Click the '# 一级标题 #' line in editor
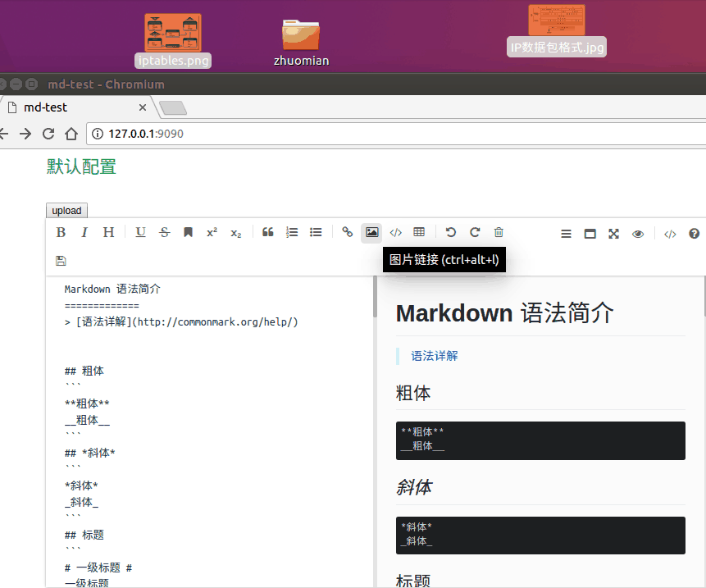The image size is (706, 588). tap(98, 567)
